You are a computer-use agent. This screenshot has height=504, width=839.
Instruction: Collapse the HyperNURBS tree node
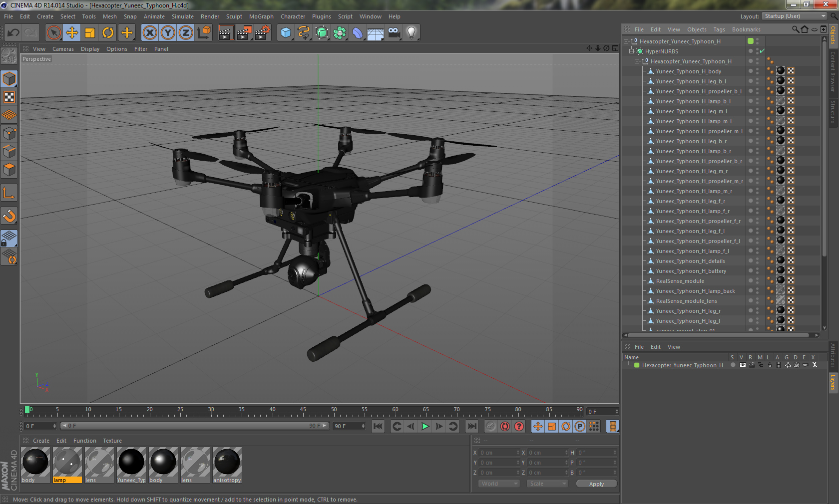click(631, 51)
